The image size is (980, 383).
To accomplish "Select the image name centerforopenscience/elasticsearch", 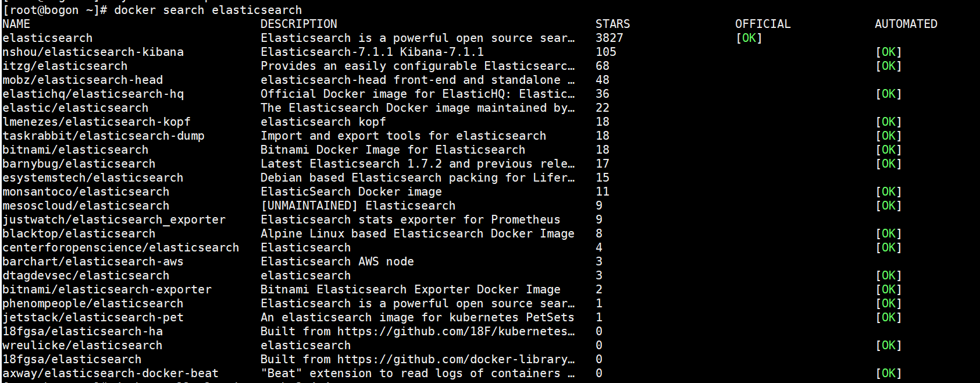I will click(121, 247).
